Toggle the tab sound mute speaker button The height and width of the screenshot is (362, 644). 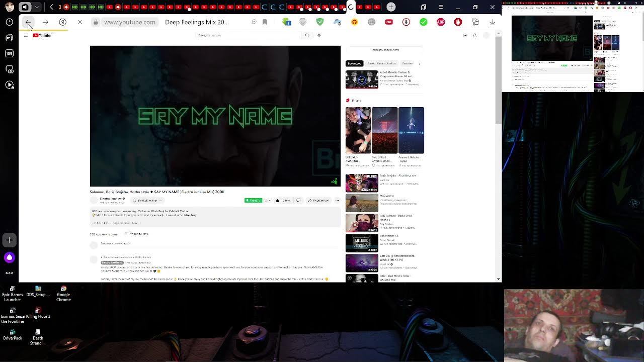tap(25, 7)
